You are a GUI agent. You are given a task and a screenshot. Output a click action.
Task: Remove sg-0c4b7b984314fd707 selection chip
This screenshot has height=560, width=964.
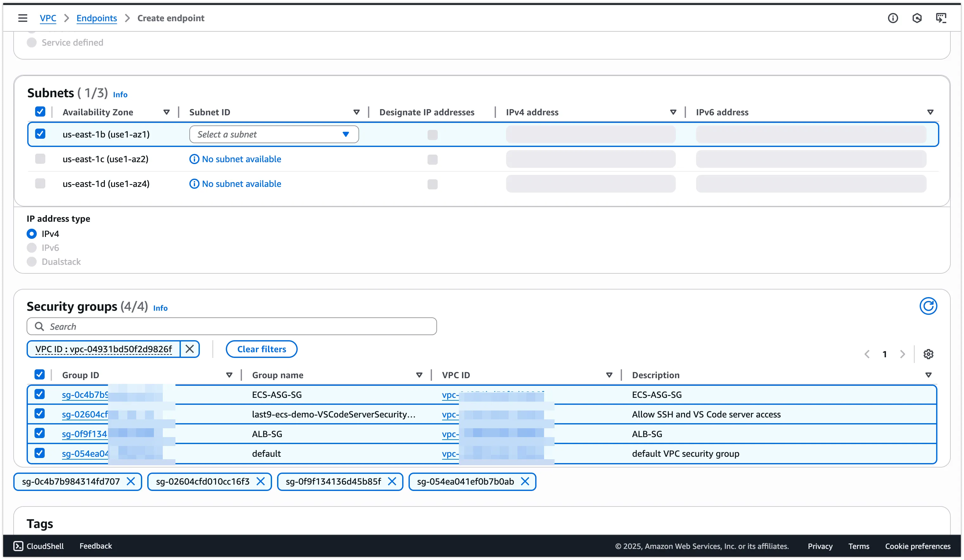tap(131, 481)
